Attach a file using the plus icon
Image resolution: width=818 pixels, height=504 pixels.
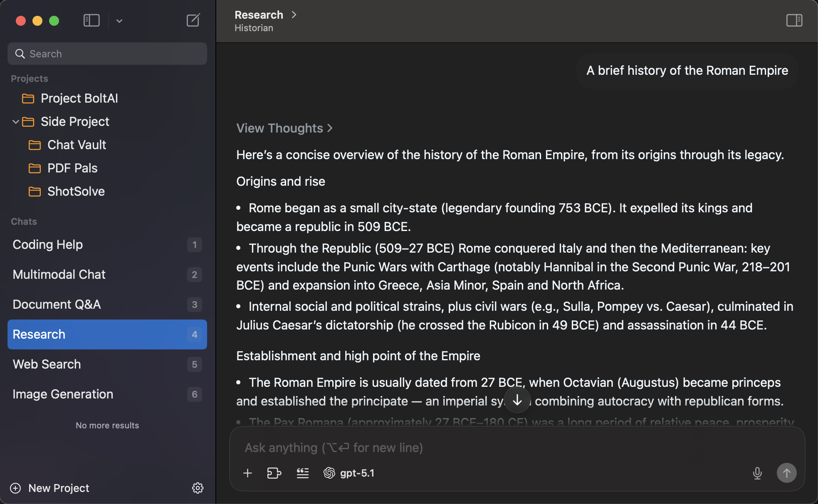247,473
